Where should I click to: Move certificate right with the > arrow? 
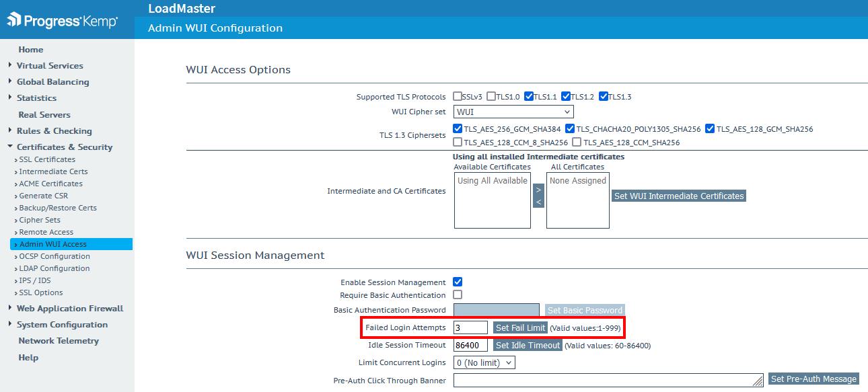pyautogui.click(x=538, y=190)
